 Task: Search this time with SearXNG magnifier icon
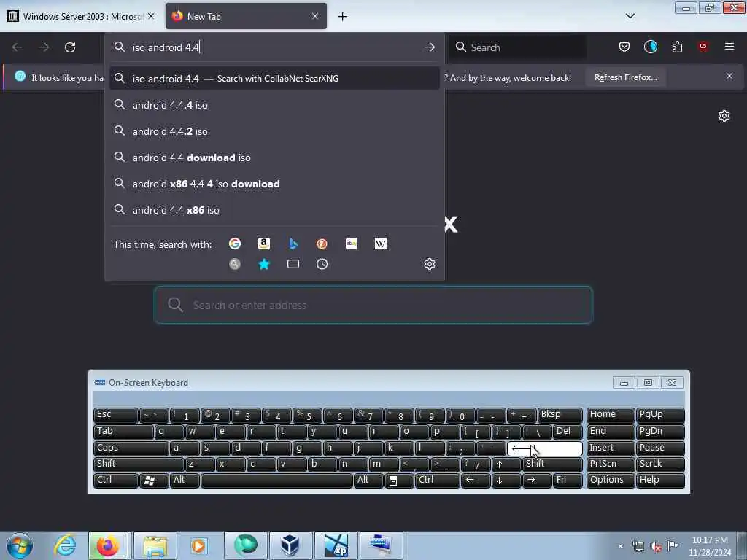[235, 264]
